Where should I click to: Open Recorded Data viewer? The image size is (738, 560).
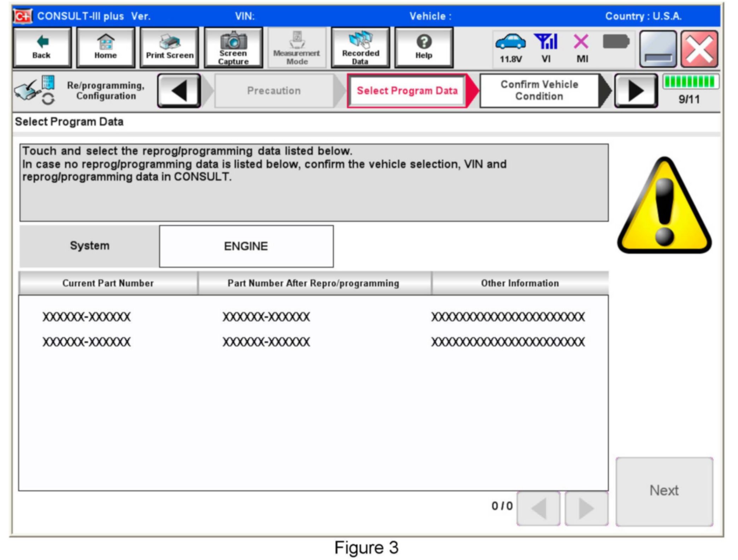click(x=360, y=47)
